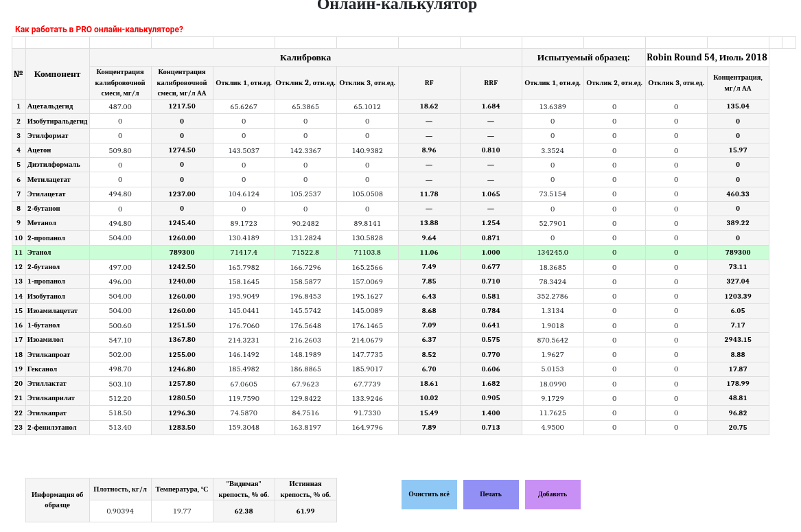Select the empty Этанол calibration concentration cell

[120, 253]
